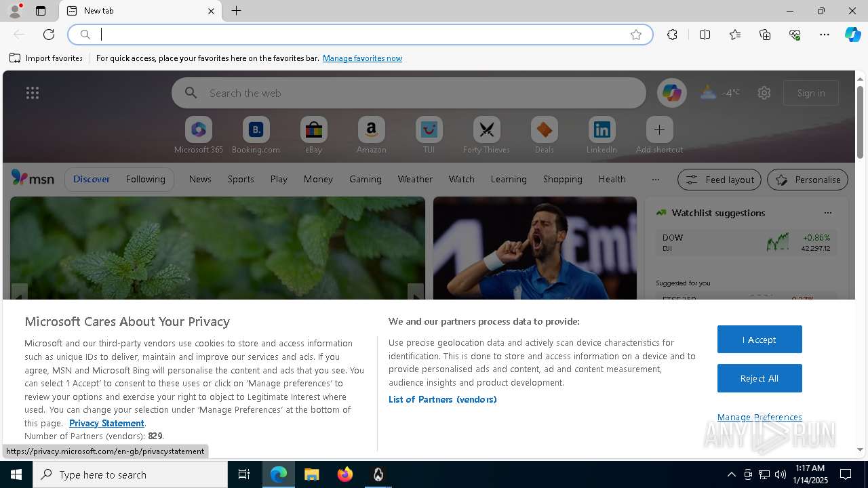Open Manage favorites now link
This screenshot has width=868, height=488.
pos(362,58)
